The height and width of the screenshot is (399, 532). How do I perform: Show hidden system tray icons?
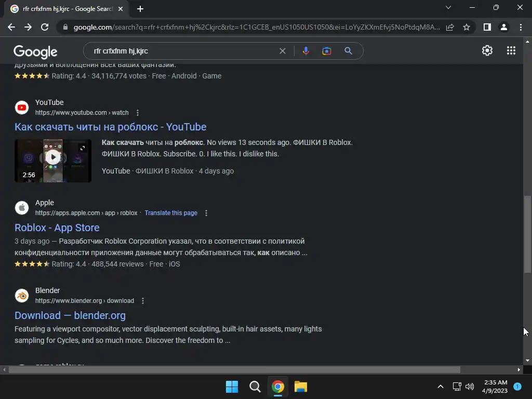point(441,387)
